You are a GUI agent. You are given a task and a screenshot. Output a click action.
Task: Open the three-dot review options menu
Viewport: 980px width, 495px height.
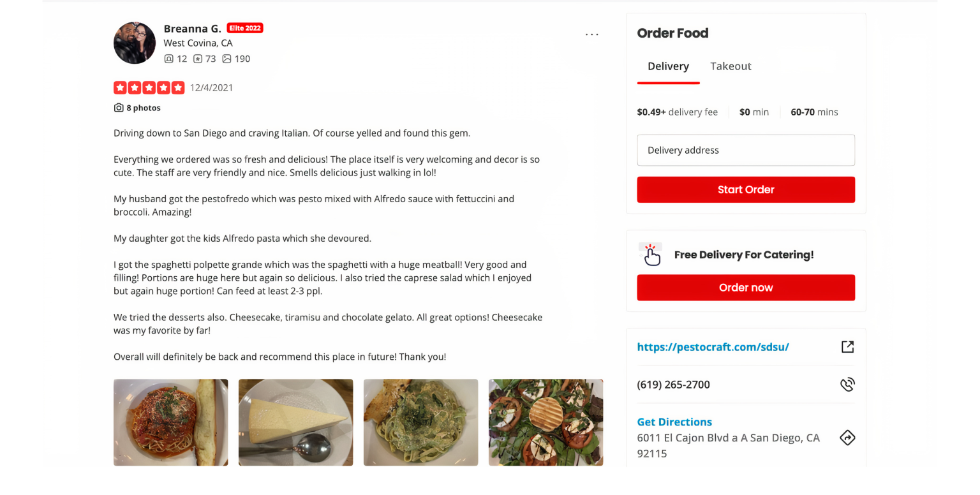592,34
